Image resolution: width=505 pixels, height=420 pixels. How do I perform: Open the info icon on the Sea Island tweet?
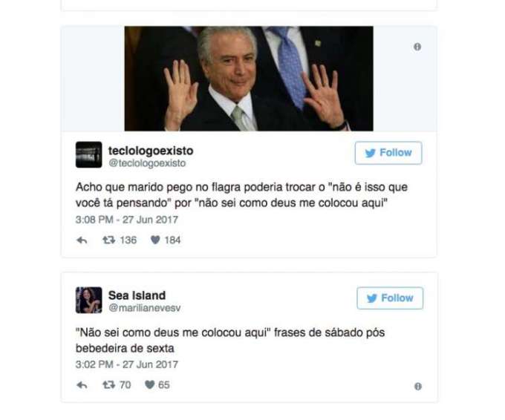(418, 386)
